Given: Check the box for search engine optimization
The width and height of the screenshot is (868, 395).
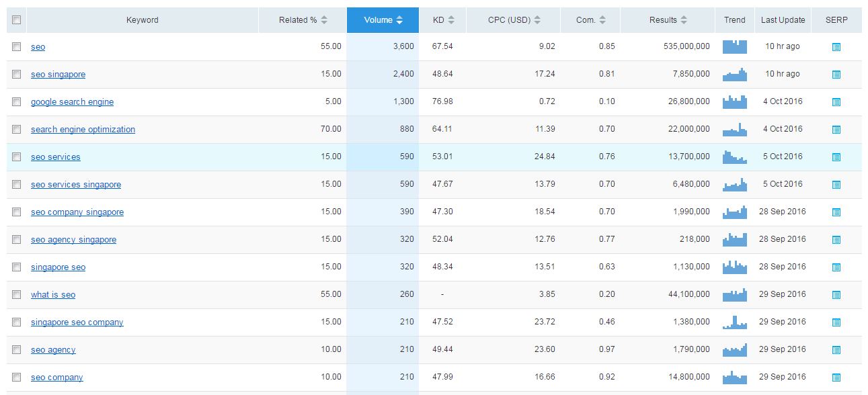Looking at the screenshot, I should (16, 130).
